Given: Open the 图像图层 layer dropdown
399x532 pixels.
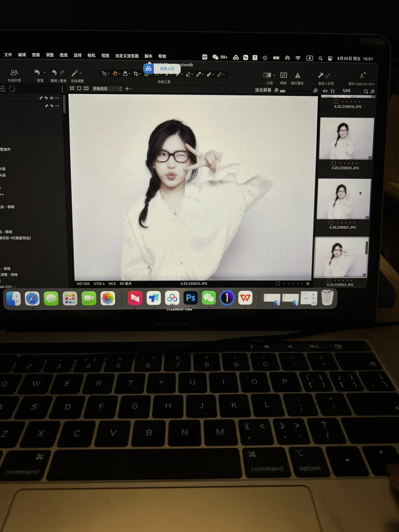Looking at the screenshot, I should (107, 89).
